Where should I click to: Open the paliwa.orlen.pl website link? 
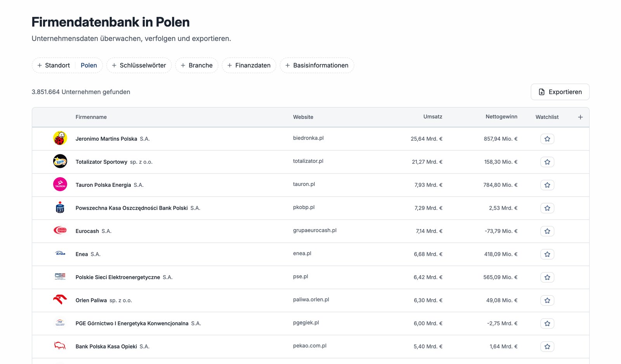click(x=311, y=300)
